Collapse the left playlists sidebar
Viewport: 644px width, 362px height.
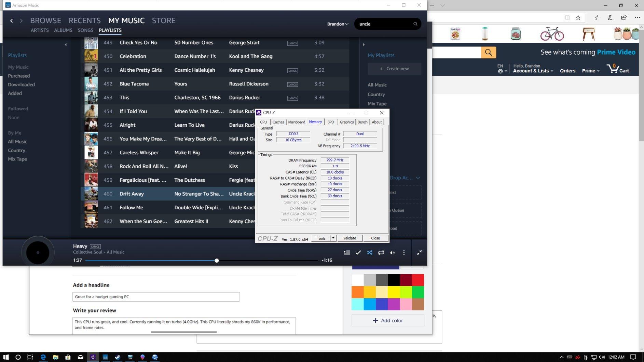click(66, 45)
